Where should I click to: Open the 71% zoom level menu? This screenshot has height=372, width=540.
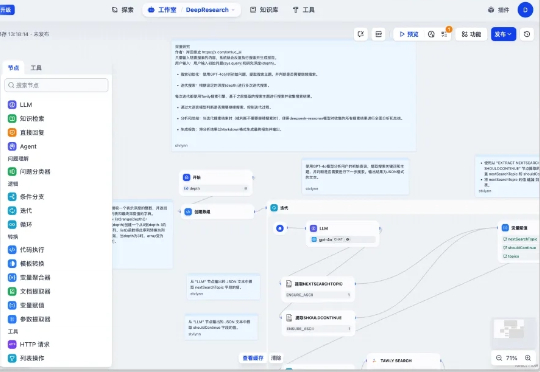pos(511,358)
